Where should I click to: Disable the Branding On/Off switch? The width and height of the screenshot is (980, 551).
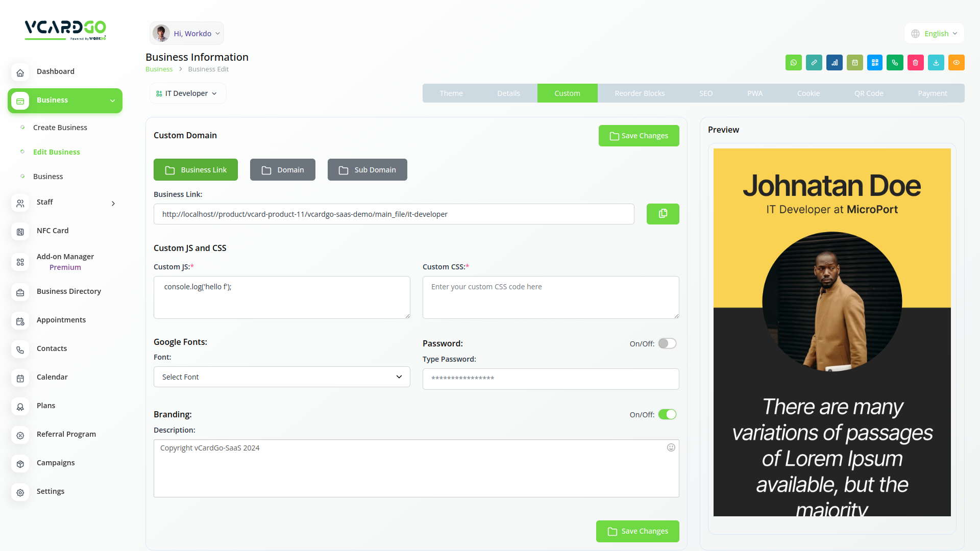[x=667, y=414]
